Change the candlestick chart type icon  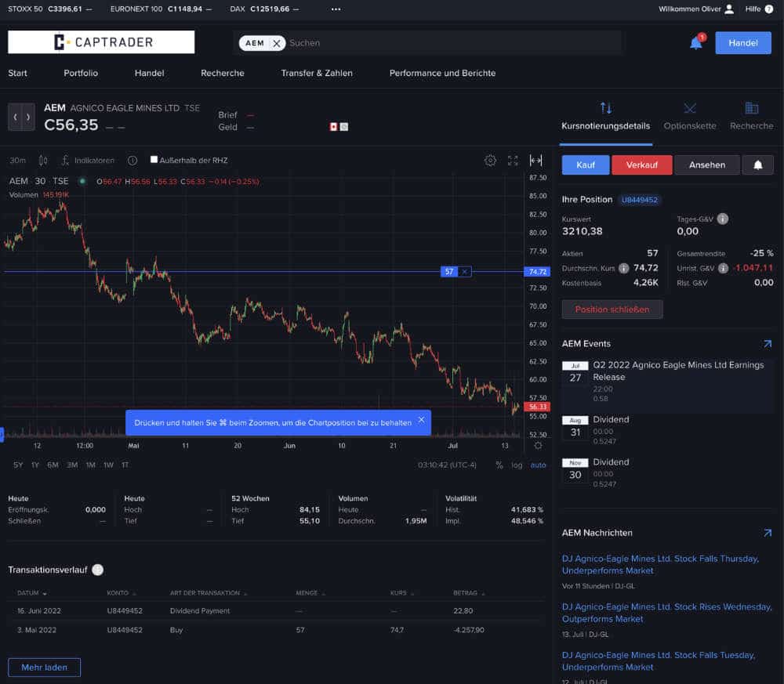pos(43,161)
